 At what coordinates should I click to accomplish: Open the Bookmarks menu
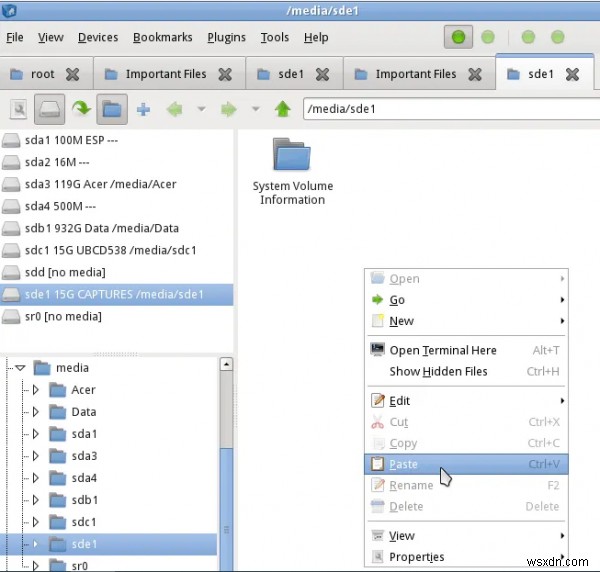(163, 37)
